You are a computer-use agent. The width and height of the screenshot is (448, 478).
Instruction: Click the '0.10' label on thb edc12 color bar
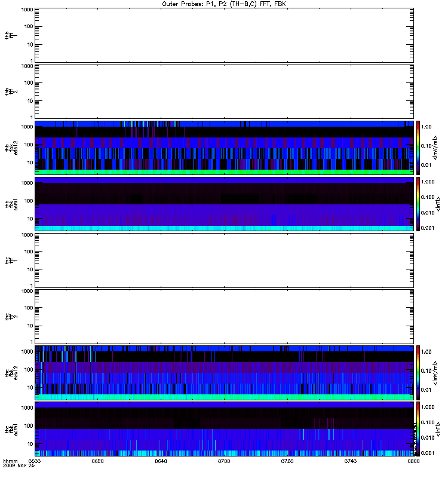point(426,146)
